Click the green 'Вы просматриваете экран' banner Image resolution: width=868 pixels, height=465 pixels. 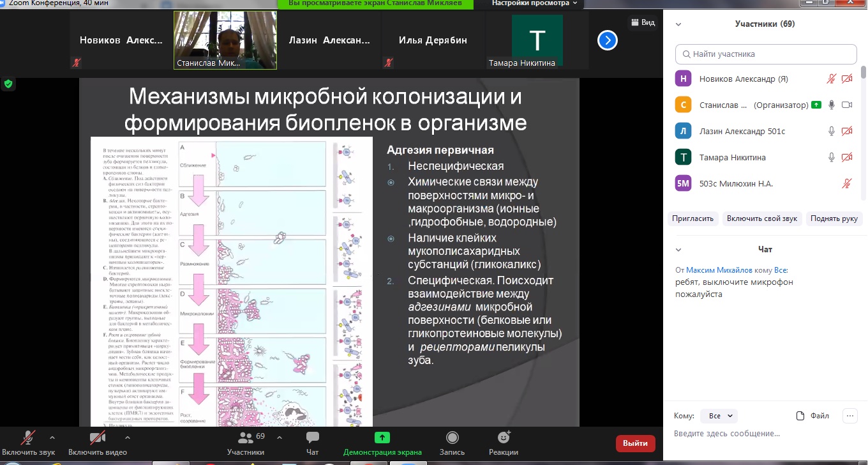[375, 4]
